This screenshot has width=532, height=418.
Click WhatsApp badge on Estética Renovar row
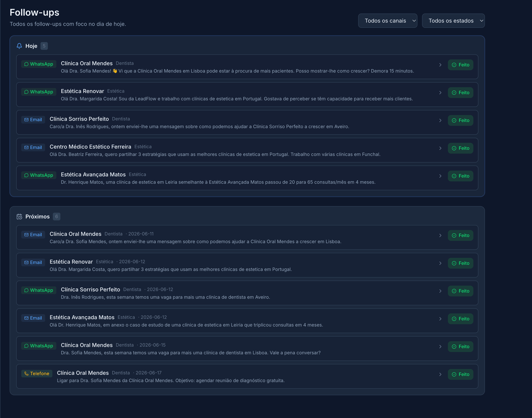click(39, 92)
